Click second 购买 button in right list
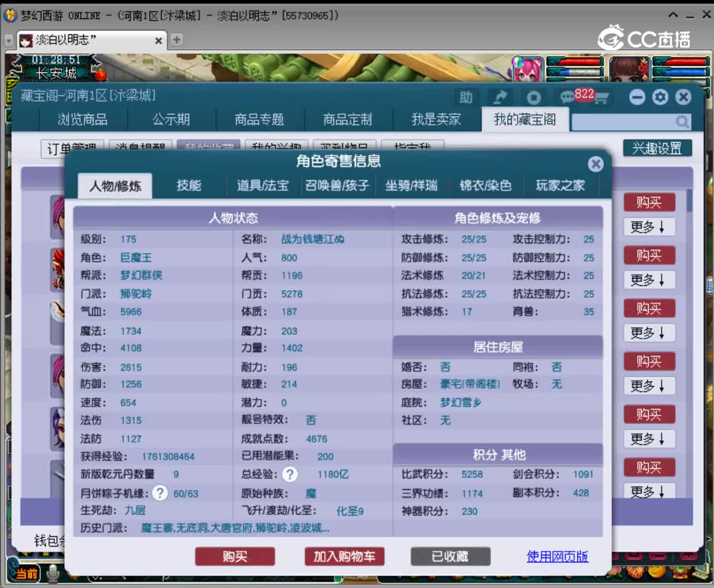Viewport: 714px width, 588px height. coord(649,255)
